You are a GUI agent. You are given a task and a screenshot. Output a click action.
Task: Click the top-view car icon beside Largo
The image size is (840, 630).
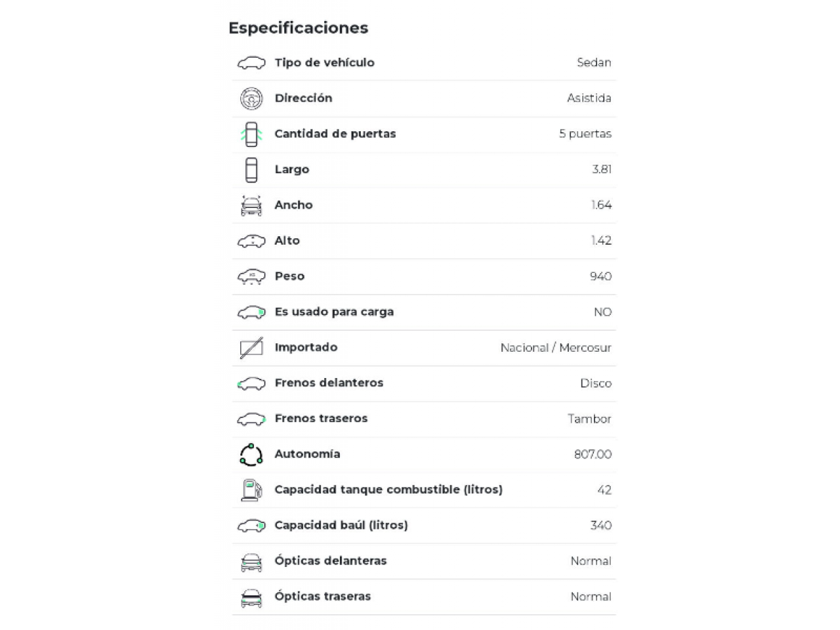click(x=251, y=169)
